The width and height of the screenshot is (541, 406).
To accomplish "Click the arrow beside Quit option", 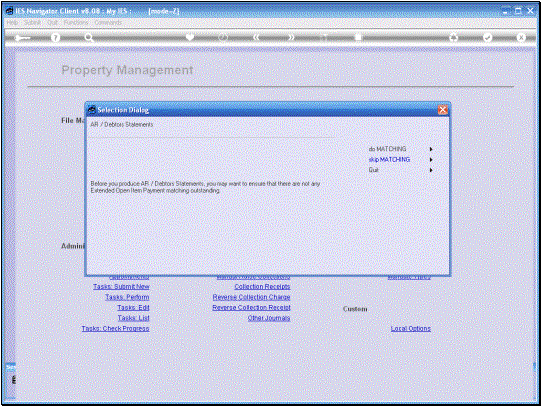I will 431,170.
